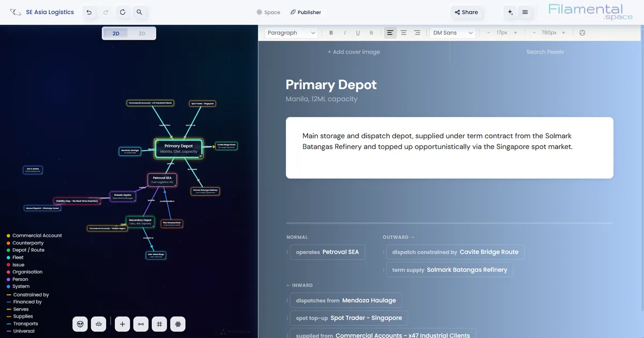
Task: Click the Primary Depot title text
Action: (x=331, y=85)
